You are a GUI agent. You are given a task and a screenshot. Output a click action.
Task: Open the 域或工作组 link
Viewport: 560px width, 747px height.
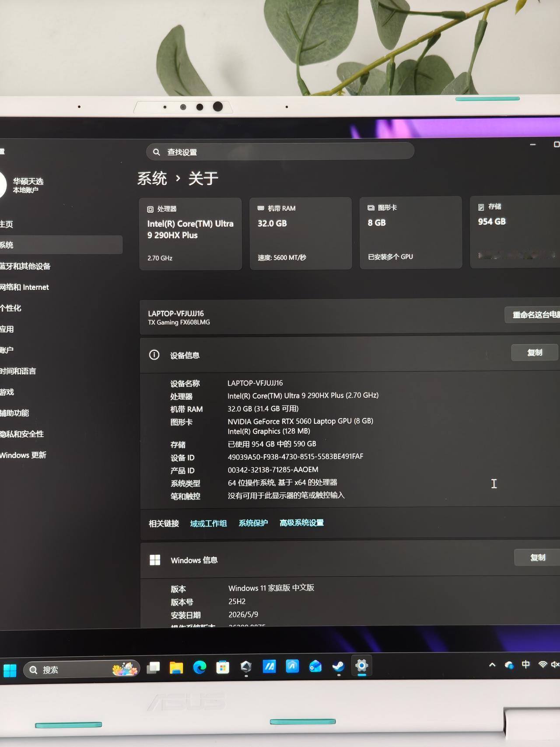click(208, 523)
